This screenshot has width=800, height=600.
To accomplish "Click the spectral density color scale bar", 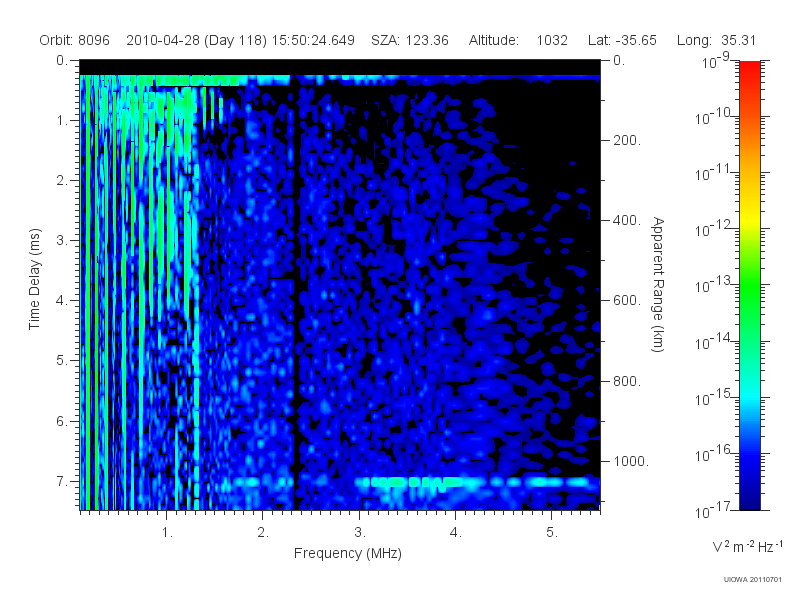I will point(750,285).
